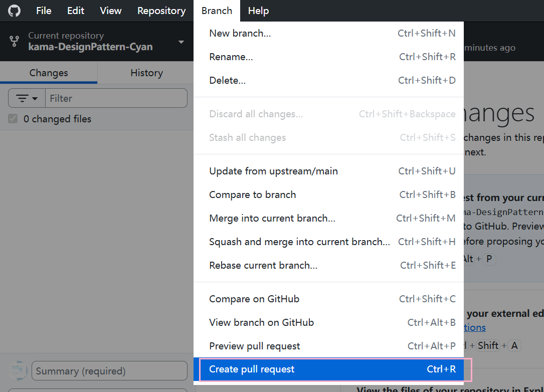Screen dimensions: 544x392
Task: Switch to the History tab
Action: [x=146, y=73]
